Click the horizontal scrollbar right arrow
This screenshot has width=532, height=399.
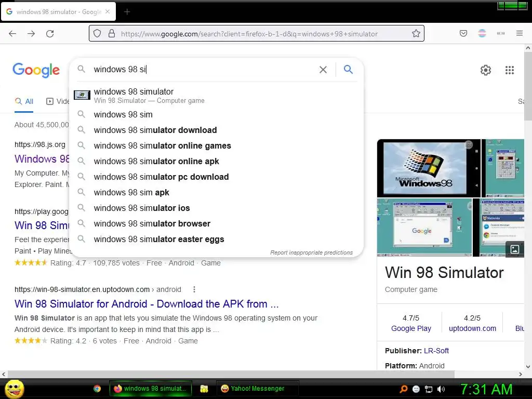[521, 374]
